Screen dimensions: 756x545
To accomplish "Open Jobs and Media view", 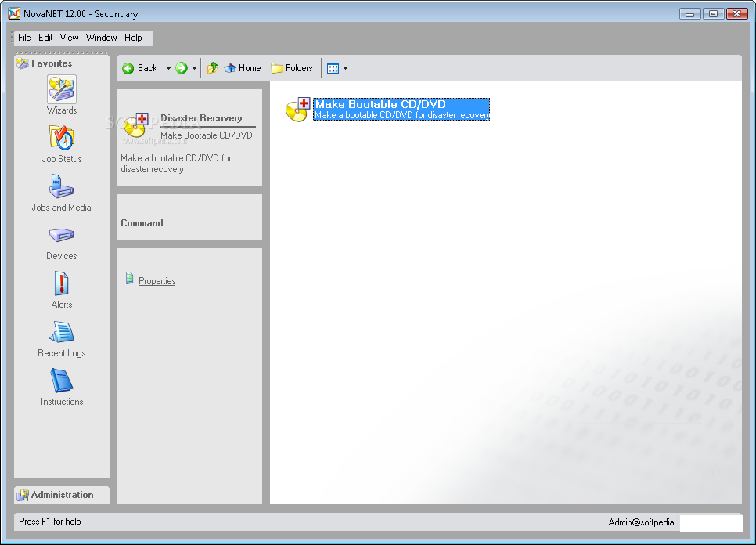I will point(62,193).
